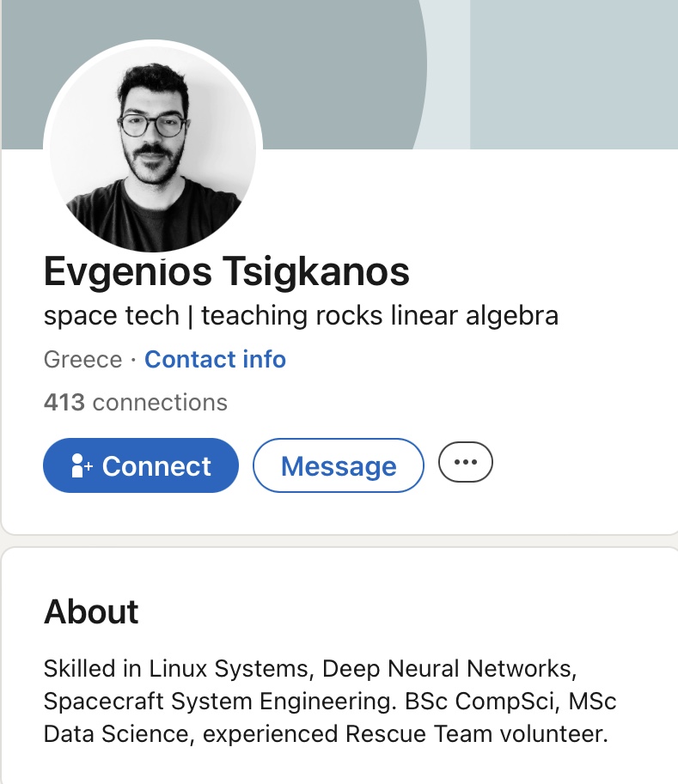View the 413 connections list
Screen dimensions: 678x784
coord(136,402)
